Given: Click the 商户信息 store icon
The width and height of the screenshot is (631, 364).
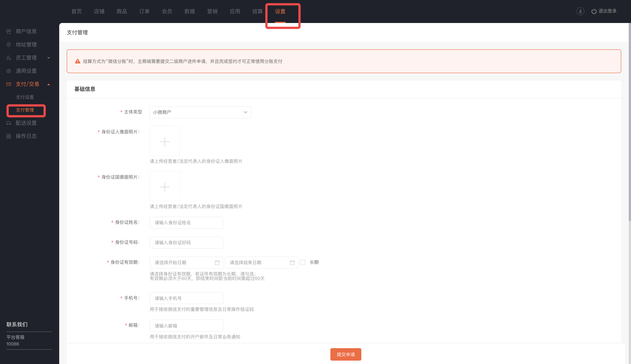Looking at the screenshot, I should (x=9, y=31).
